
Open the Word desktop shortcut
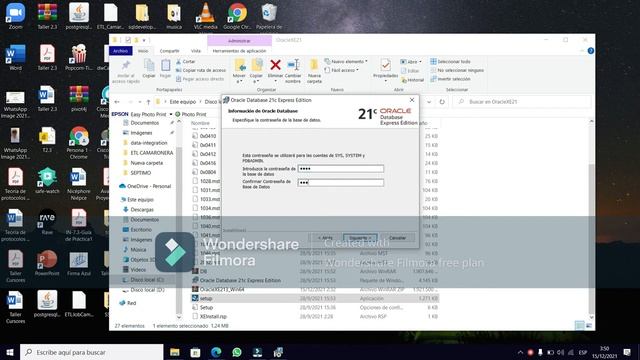[x=16, y=57]
